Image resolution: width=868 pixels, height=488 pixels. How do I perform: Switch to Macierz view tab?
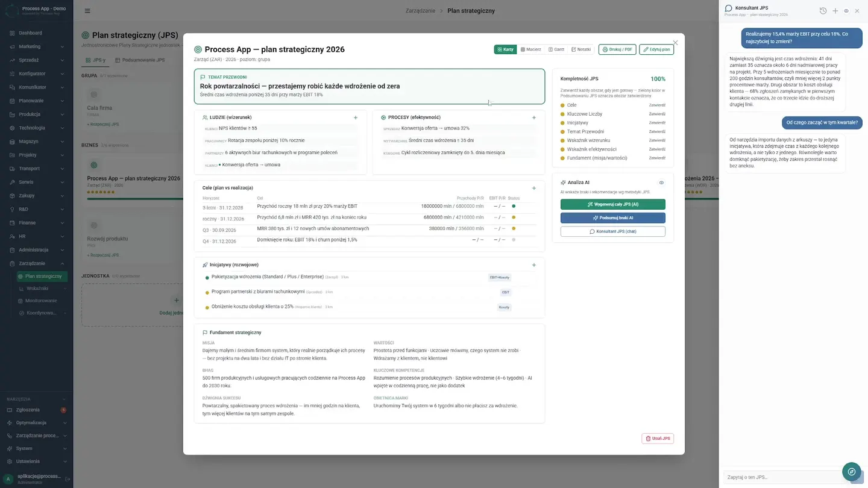(531, 49)
